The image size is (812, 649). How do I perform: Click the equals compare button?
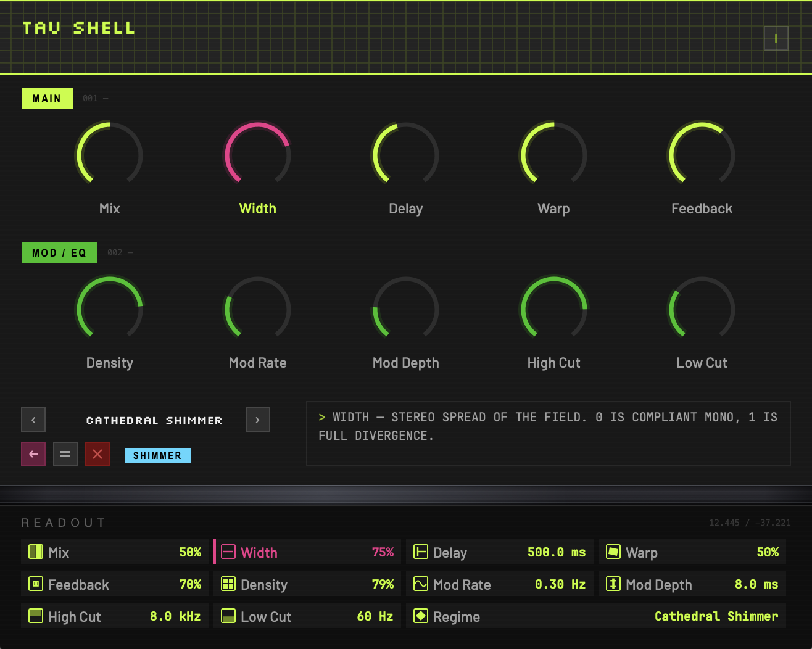65,454
